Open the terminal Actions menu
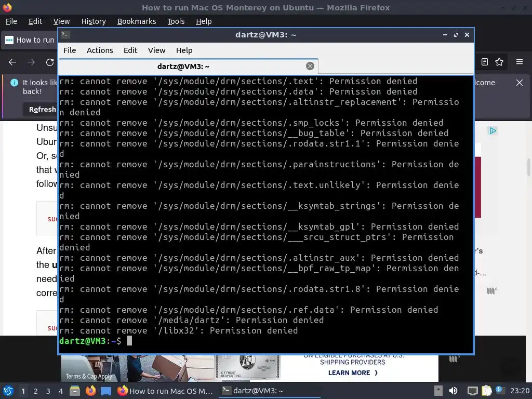The height and width of the screenshot is (399, 532). [100, 50]
